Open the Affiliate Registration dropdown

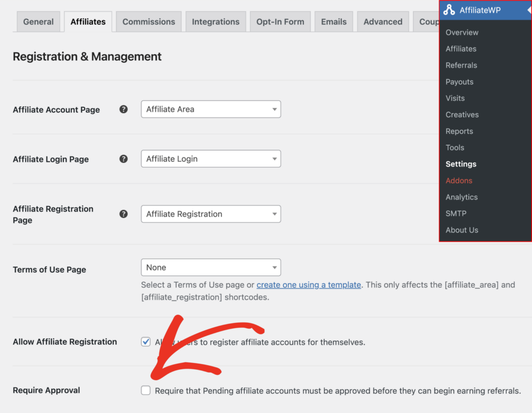[x=211, y=214]
